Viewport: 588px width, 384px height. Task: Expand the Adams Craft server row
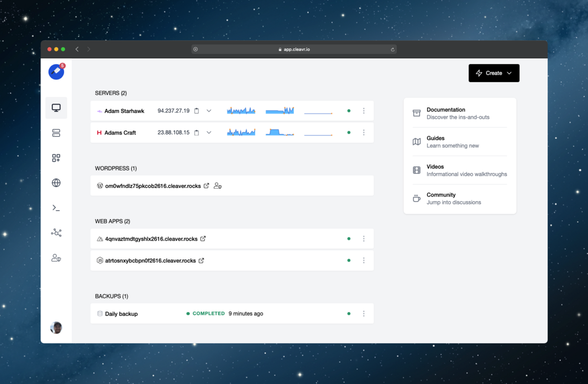click(209, 132)
